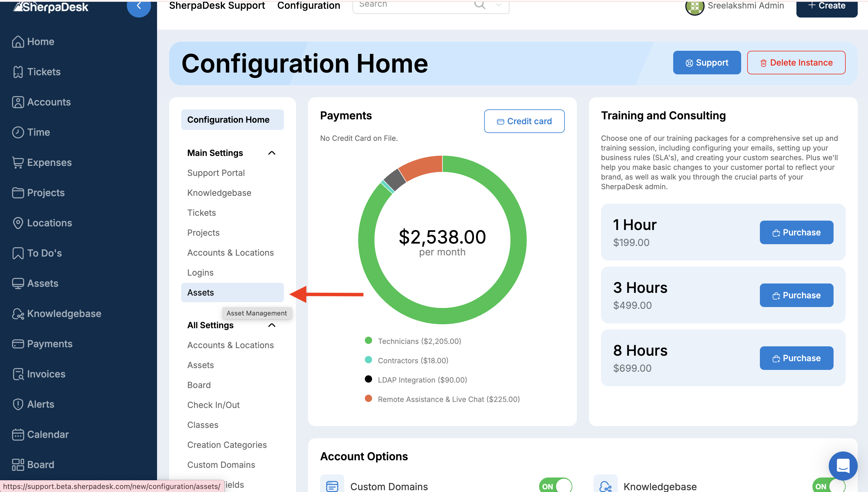The image size is (868, 492).
Task: Open the search dropdown arrow
Action: coord(498,5)
